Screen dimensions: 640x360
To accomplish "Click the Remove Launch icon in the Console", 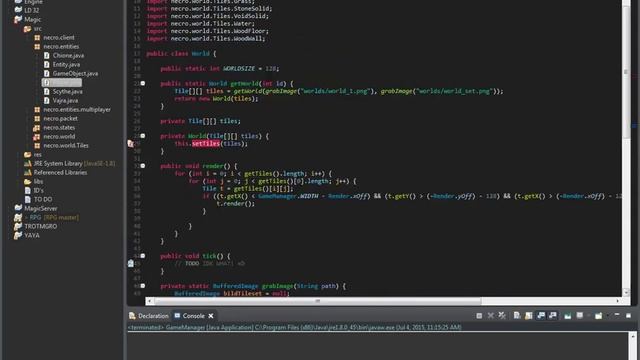I will point(491,316).
